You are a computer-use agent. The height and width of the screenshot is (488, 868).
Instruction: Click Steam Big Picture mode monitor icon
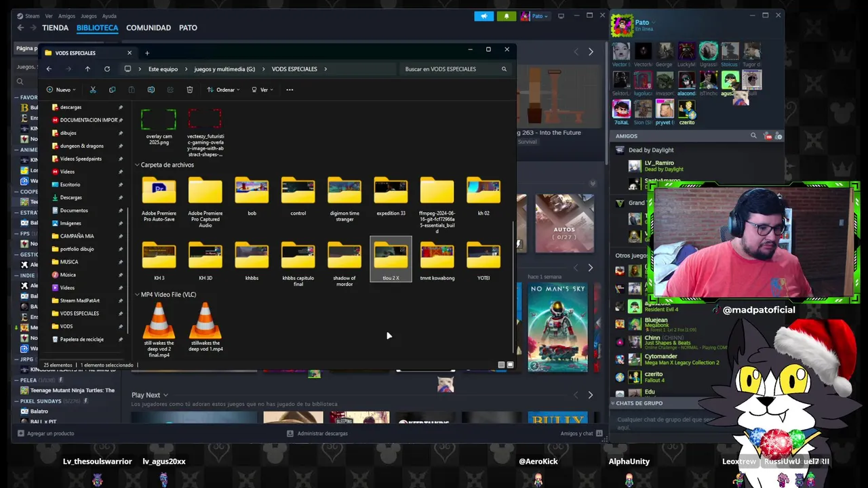[561, 16]
